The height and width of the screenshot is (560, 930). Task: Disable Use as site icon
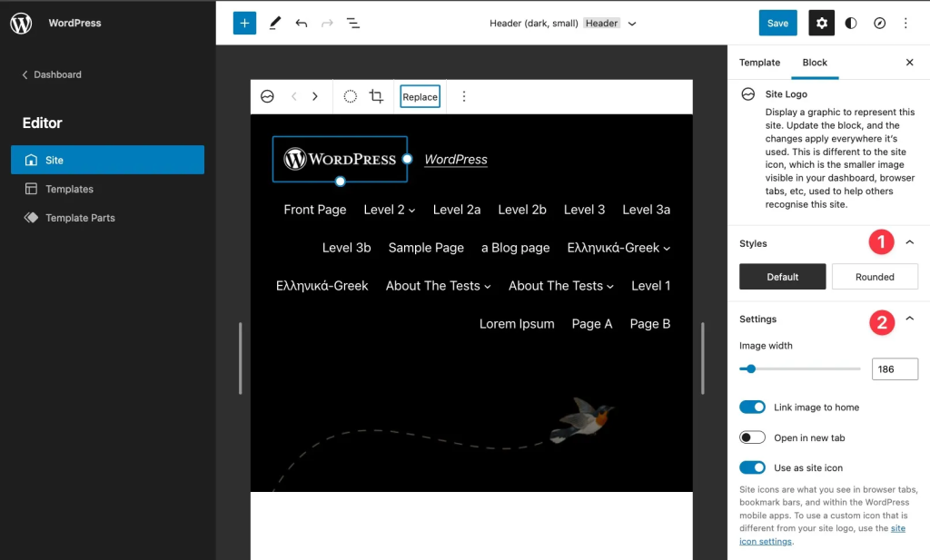[752, 467]
